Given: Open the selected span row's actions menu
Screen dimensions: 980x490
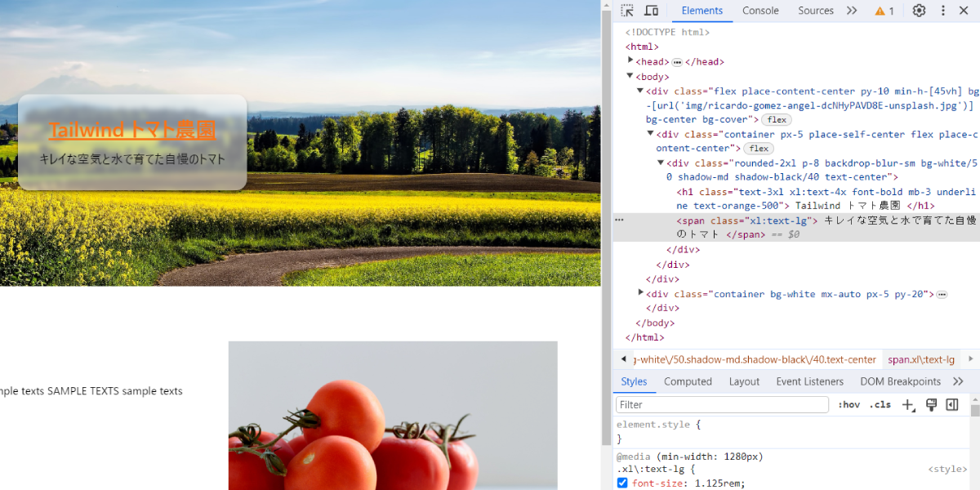Looking at the screenshot, I should click(x=619, y=220).
